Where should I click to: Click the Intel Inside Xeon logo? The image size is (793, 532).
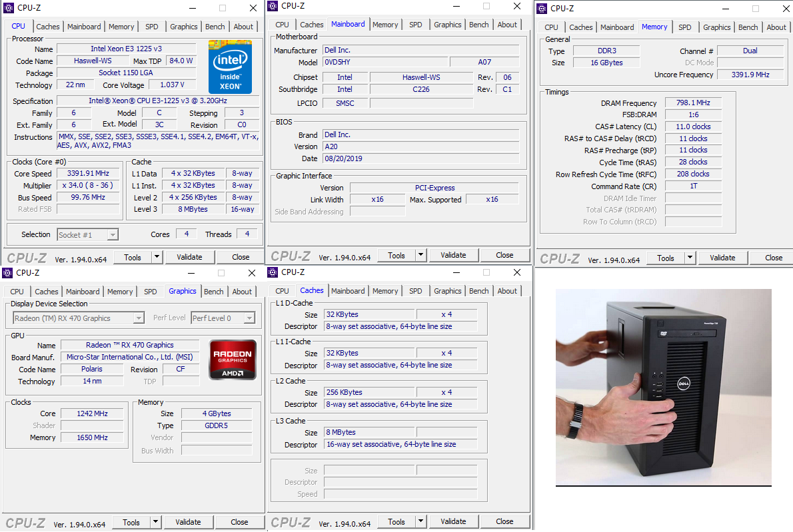[x=230, y=67]
